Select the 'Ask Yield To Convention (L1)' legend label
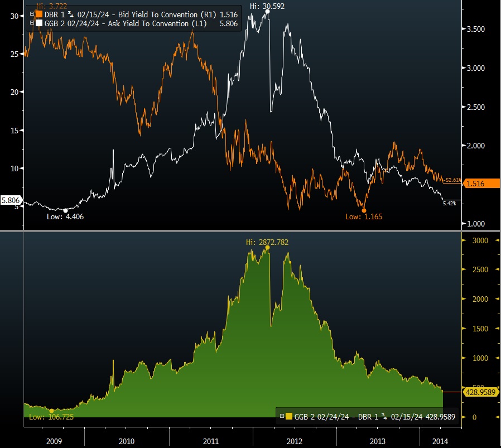 (157, 23)
